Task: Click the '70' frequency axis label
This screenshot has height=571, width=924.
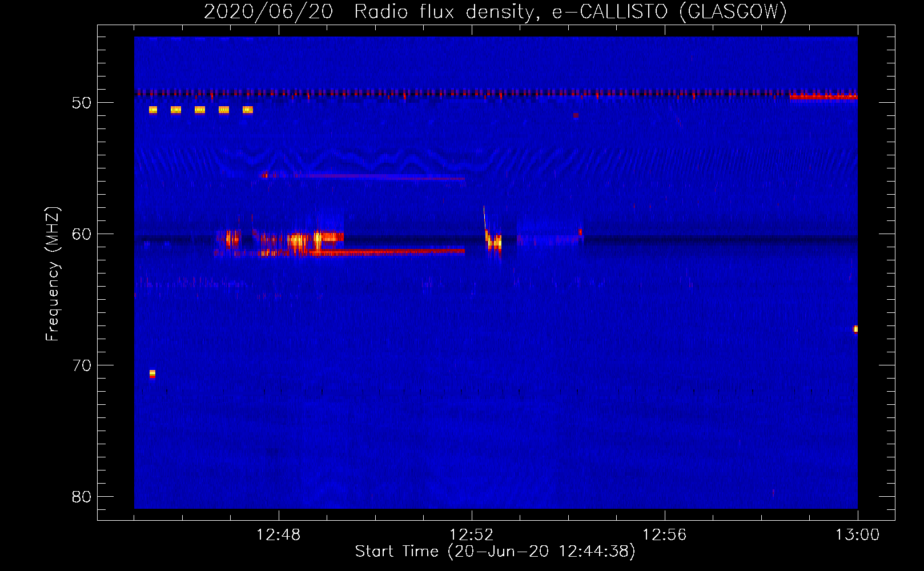Action: point(81,365)
